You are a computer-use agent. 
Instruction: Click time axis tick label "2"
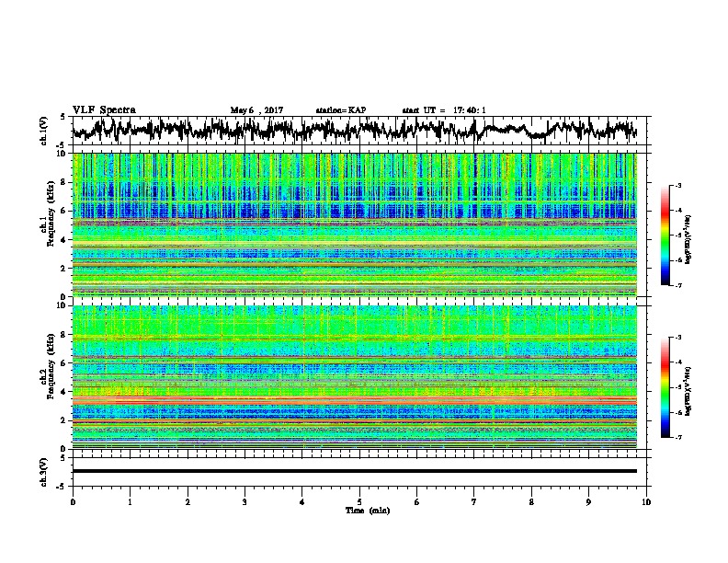tap(188, 501)
